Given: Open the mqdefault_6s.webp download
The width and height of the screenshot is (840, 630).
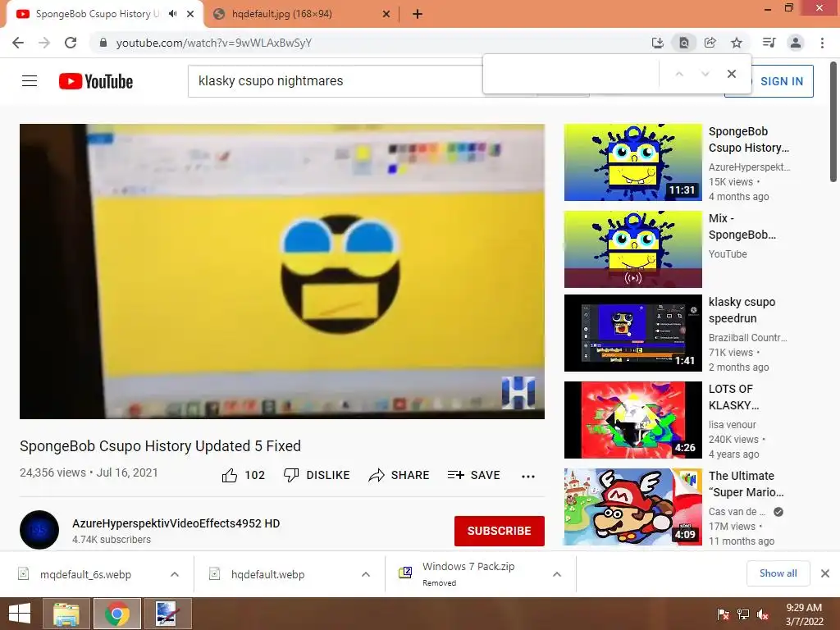Looking at the screenshot, I should pyautogui.click(x=85, y=574).
